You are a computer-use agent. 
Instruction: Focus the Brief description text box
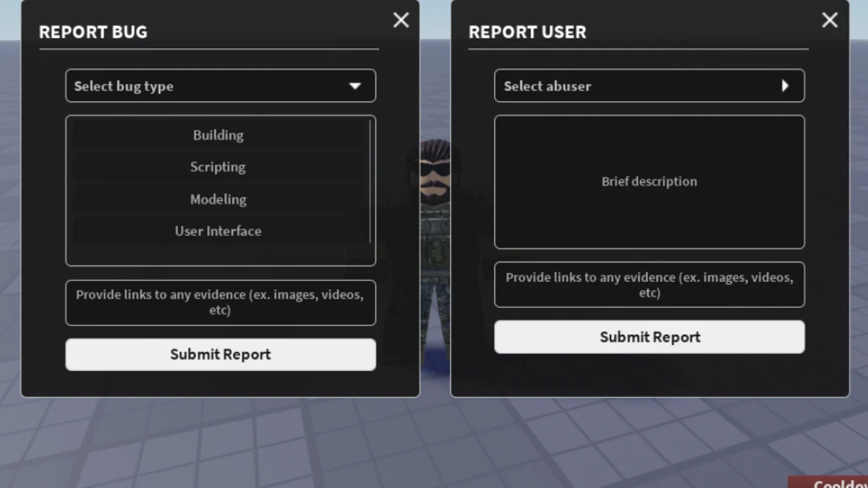(650, 182)
